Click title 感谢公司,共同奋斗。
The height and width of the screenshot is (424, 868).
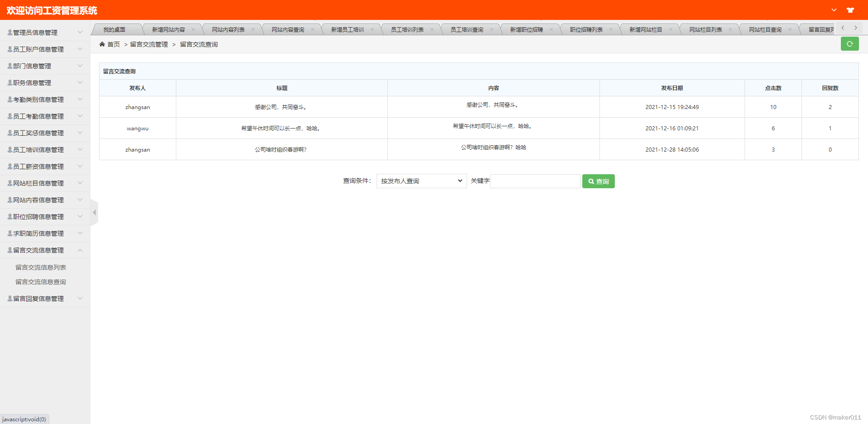click(x=281, y=107)
